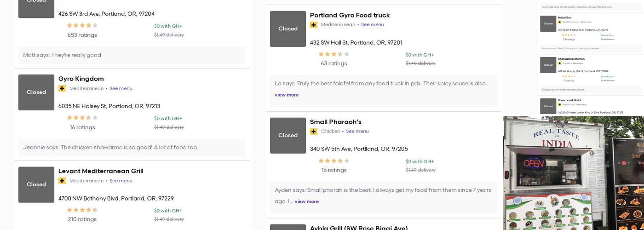Expand Ayden's review with view more
Screen dimensions: 644x230
306,201
